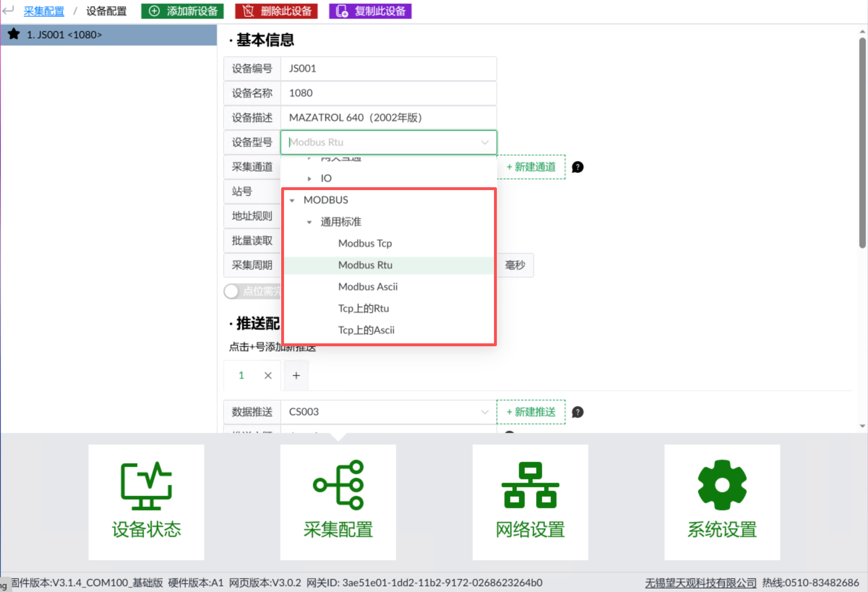Click the + 新建通道 button
The height and width of the screenshot is (592, 868).
pyautogui.click(x=531, y=167)
